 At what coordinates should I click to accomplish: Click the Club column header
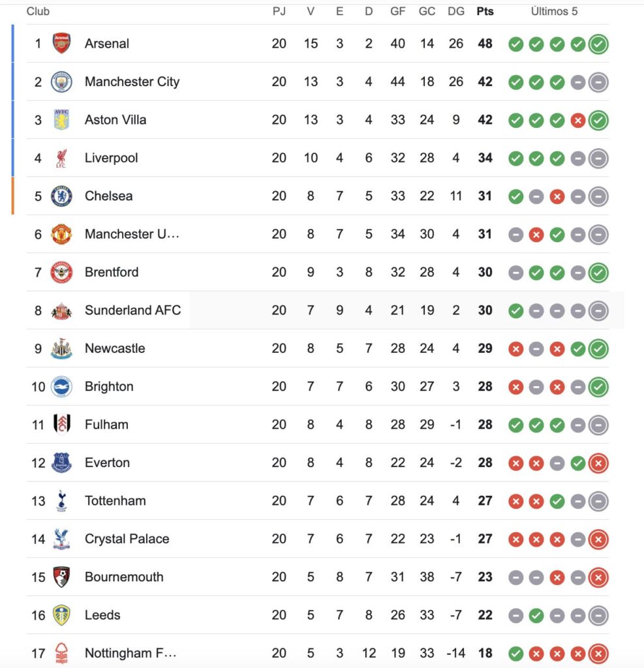pyautogui.click(x=38, y=11)
